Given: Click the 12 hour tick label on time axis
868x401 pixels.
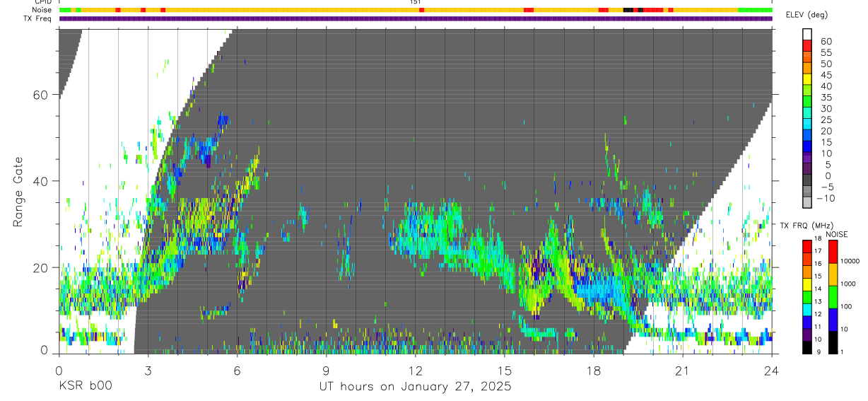Looking at the screenshot, I should tap(416, 371).
